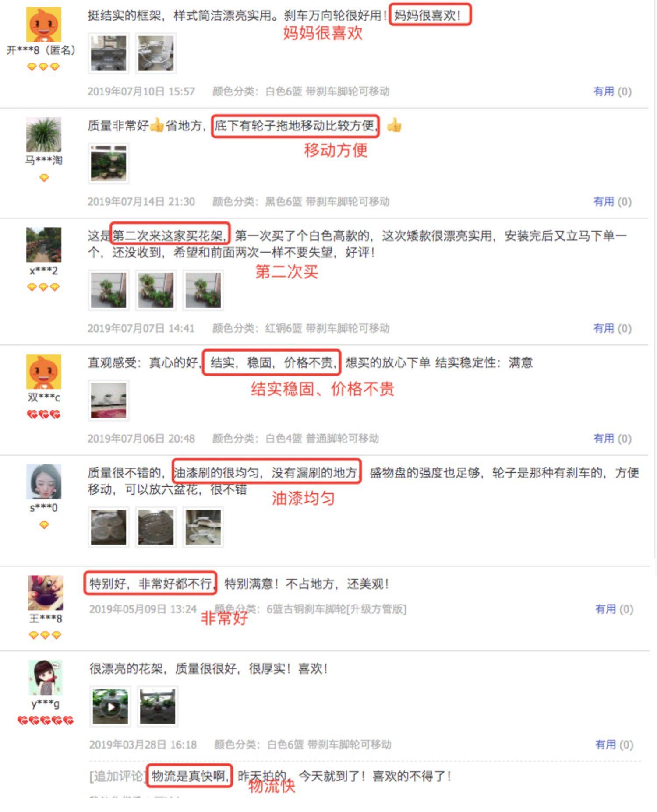Viewport: 657px width, 812px height.
Task: Open the black flower stand photo by 马***淘
Action: [x=109, y=163]
